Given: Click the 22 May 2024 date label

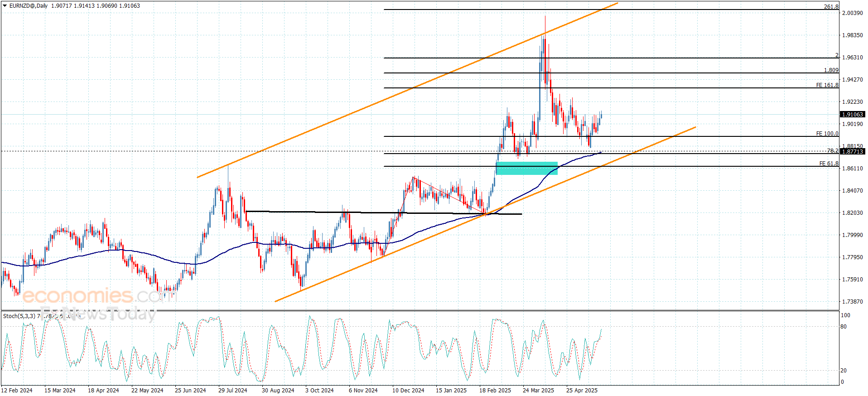Looking at the screenshot, I should tap(147, 391).
